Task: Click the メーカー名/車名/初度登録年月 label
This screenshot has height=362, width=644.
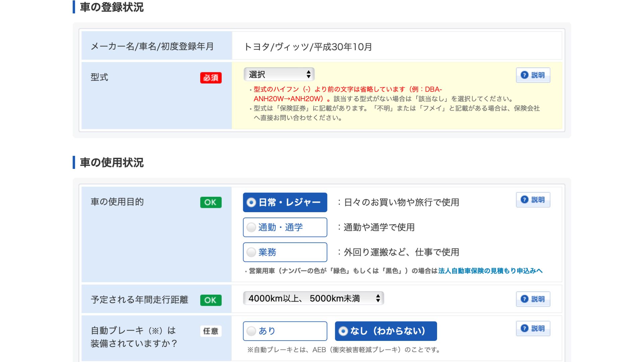Action: [x=152, y=46]
